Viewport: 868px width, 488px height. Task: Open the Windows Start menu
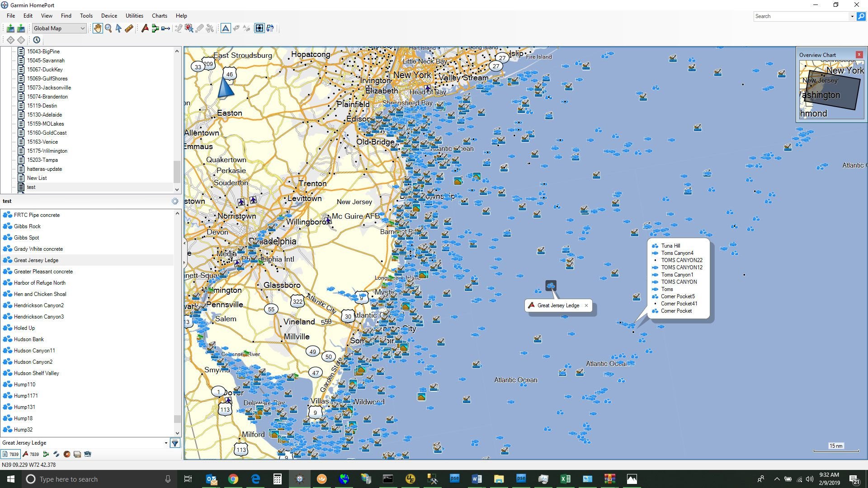tap(11, 479)
